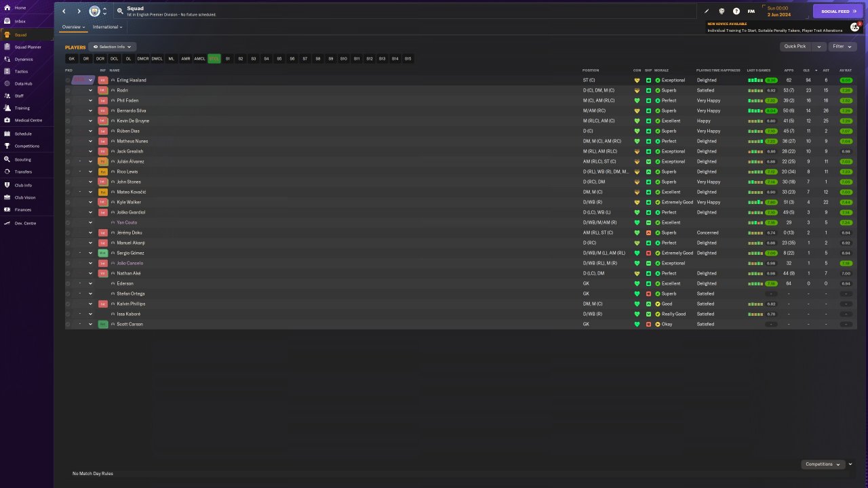This screenshot has width=868, height=488.
Task: Click the Quick Pick button
Action: tap(795, 47)
